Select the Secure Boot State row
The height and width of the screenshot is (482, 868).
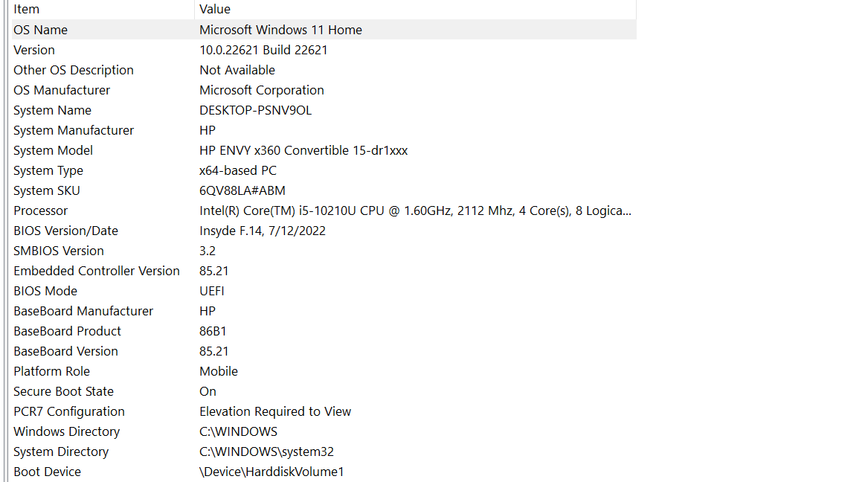click(x=324, y=391)
